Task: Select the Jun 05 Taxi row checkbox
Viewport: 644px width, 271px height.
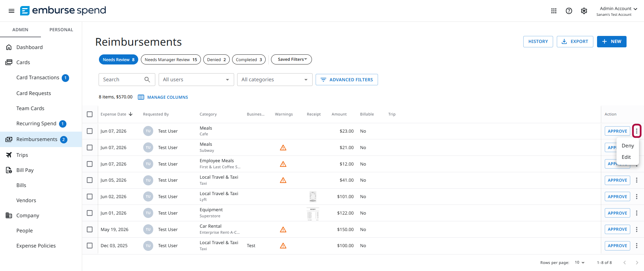Action: point(90,180)
